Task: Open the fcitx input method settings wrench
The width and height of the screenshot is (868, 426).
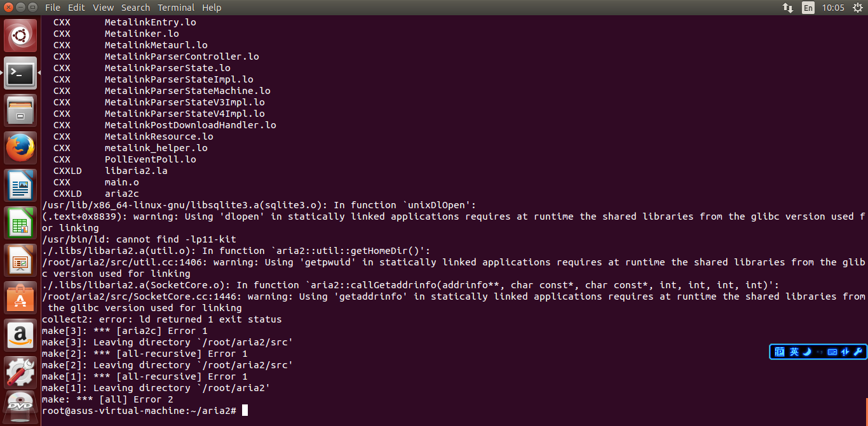Action: (857, 352)
